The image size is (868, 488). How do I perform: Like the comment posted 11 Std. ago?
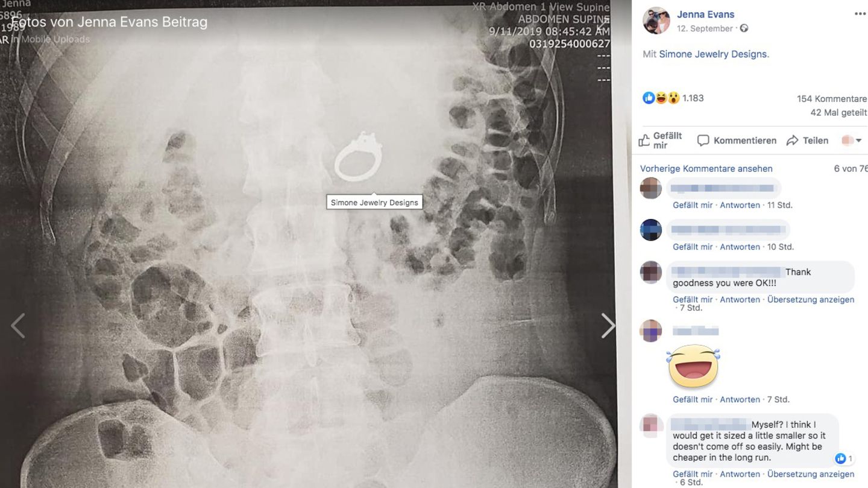click(693, 205)
